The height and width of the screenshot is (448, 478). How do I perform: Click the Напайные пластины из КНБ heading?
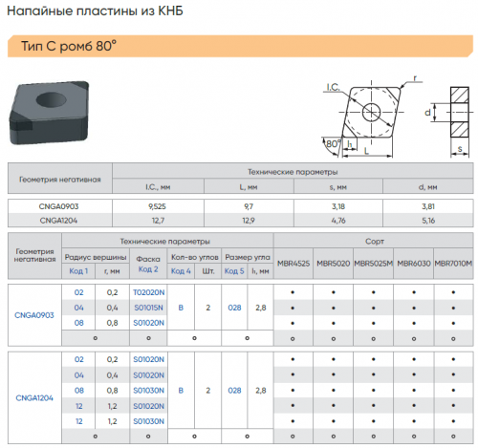pos(95,11)
